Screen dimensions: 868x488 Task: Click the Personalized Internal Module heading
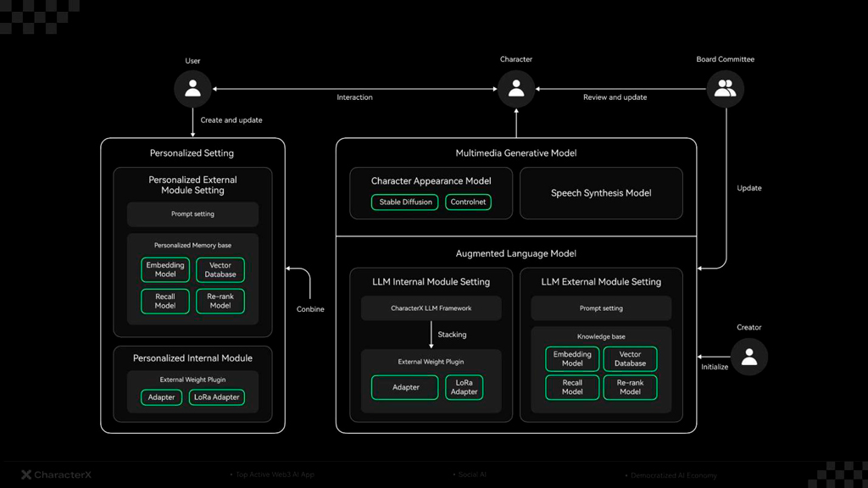pos(192,358)
